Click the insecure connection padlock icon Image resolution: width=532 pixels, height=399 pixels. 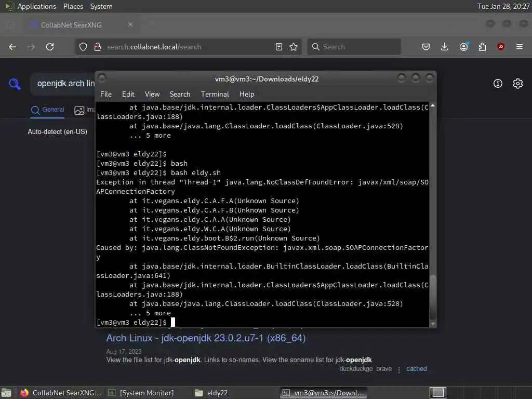coord(98,47)
